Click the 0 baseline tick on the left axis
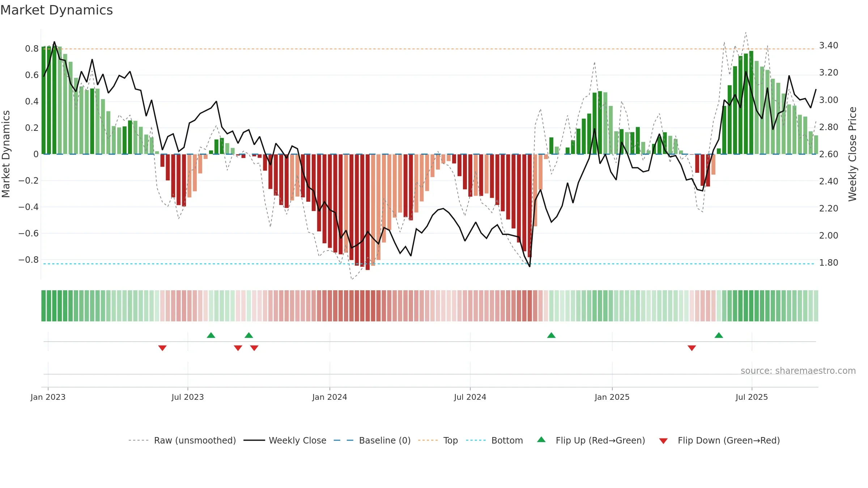Image resolution: width=868 pixels, height=488 pixels. (36, 154)
